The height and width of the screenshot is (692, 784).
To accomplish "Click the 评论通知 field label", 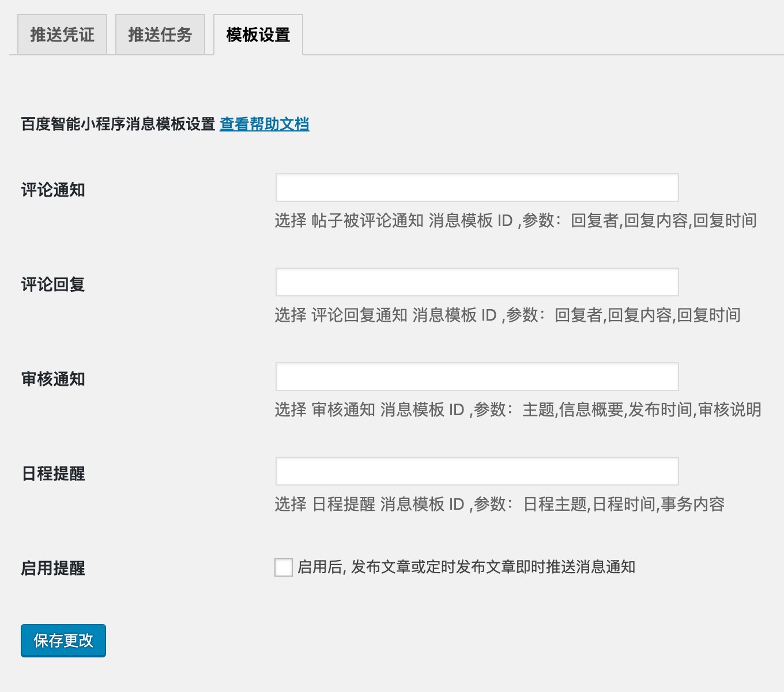I will point(53,190).
